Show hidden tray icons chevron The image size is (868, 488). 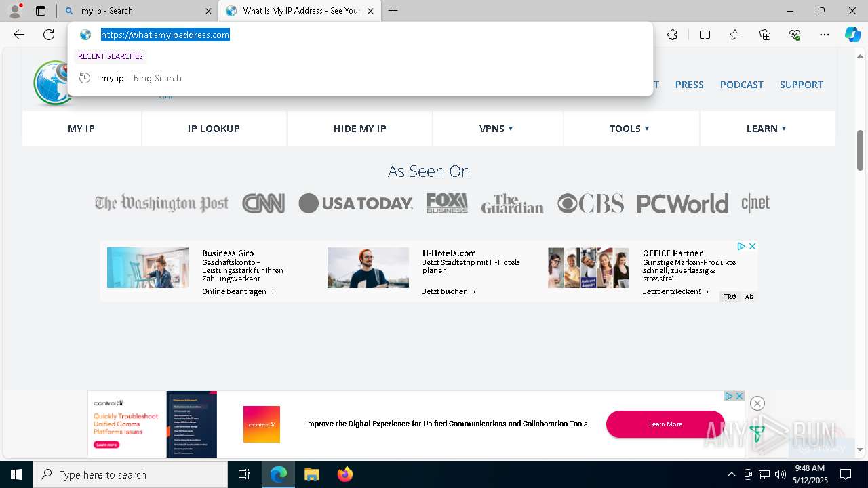(731, 474)
